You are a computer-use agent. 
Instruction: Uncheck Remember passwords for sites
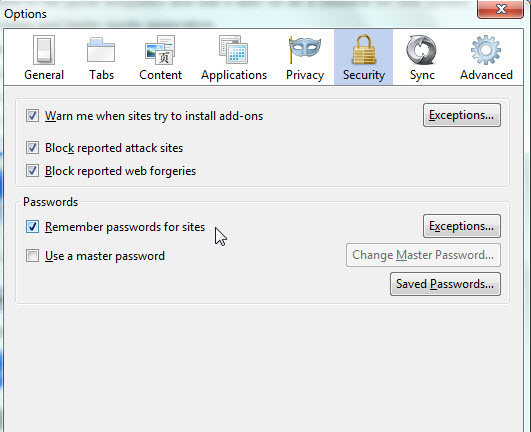(x=33, y=227)
